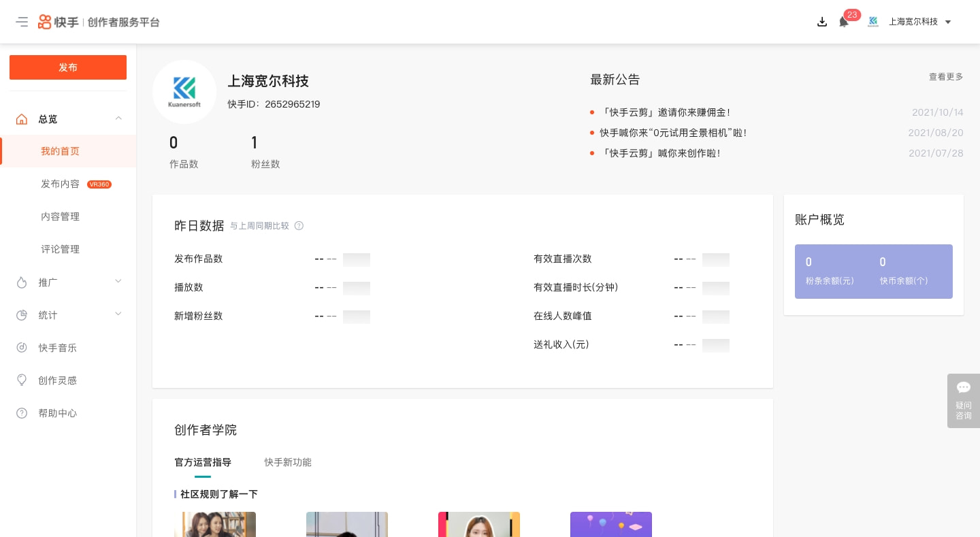This screenshot has width=980, height=537.
Task: Click the 总览 home icon
Action: tap(22, 119)
